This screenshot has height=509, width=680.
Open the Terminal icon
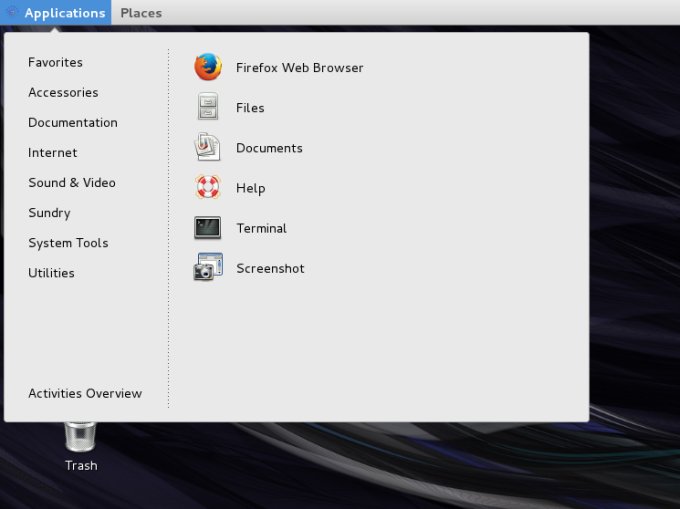(x=207, y=228)
